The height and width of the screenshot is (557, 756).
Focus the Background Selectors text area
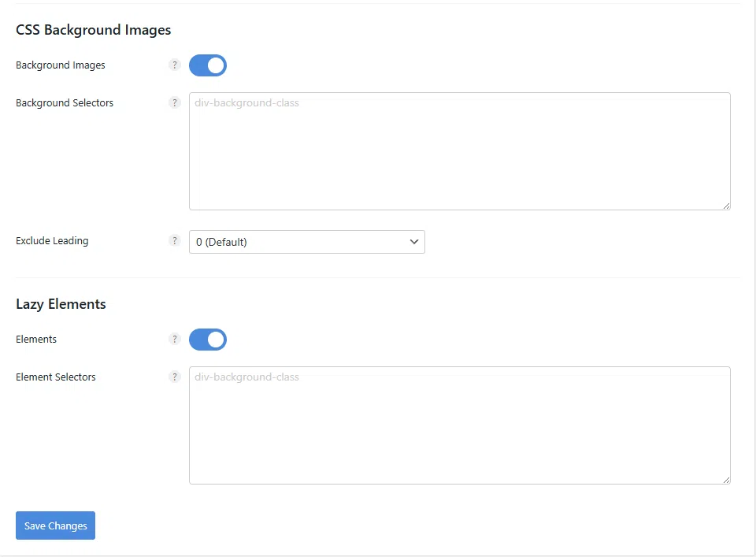coord(459,151)
